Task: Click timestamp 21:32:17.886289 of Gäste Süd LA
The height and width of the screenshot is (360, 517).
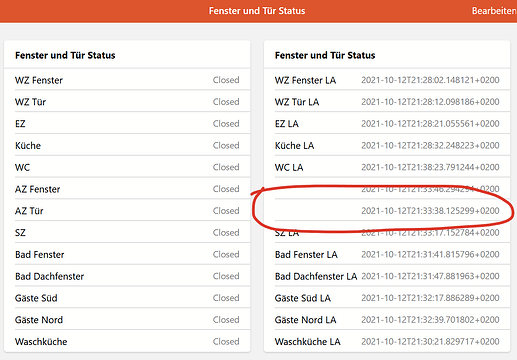Action: pyautogui.click(x=430, y=298)
